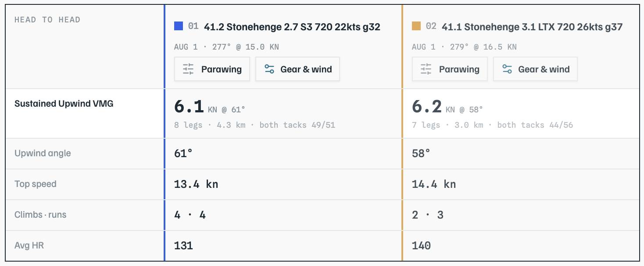Screen dimensions: 644x266
Task: Open Parawing settings for session 02
Action: (x=450, y=69)
